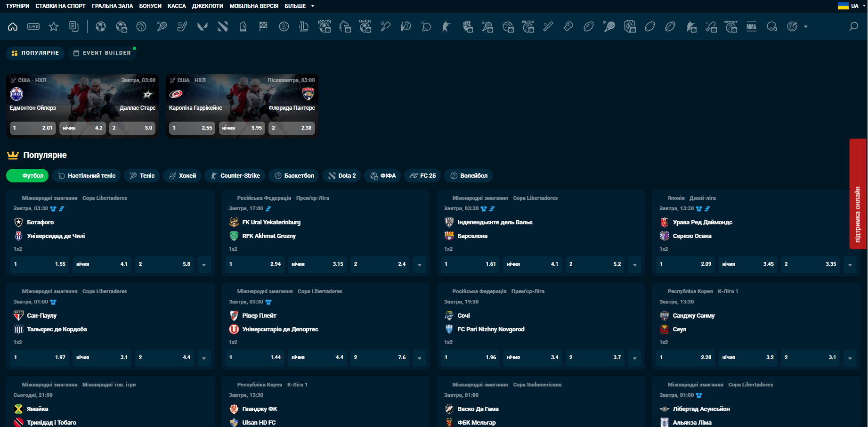Open СТАВКИ НА СПОРТ menu item
Viewport: 868px width, 427px height.
coord(60,6)
